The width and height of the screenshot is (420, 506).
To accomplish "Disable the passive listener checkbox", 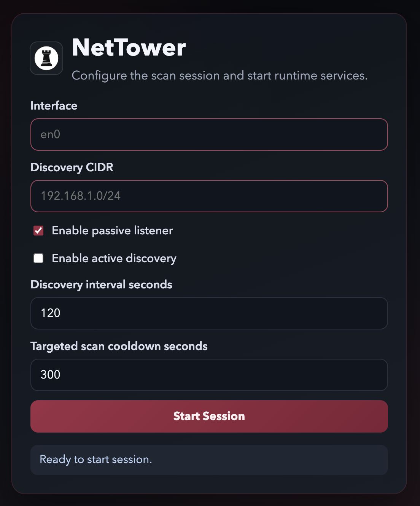I will (x=38, y=230).
